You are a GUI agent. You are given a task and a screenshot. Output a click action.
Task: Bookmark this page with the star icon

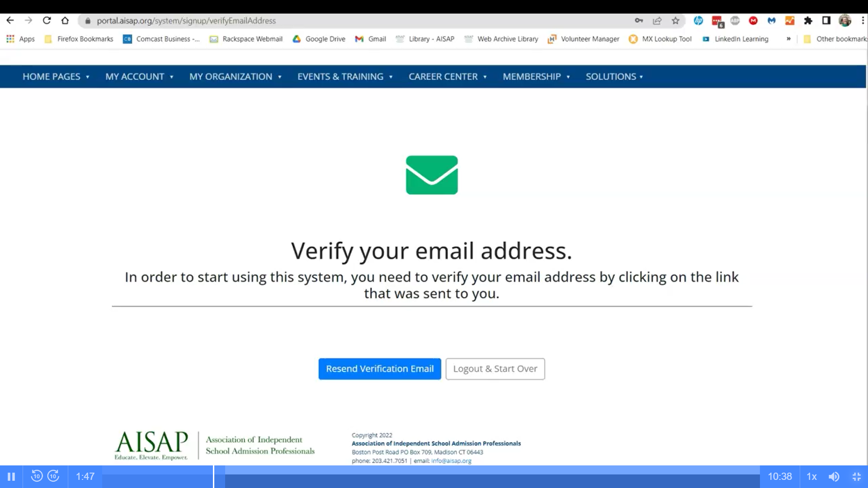676,21
